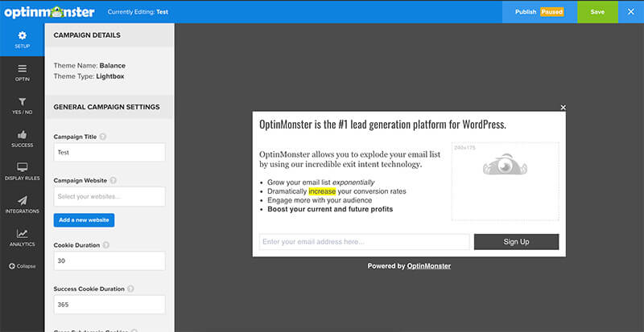
Task: Open the Success thumbs-up section
Action: [23, 139]
